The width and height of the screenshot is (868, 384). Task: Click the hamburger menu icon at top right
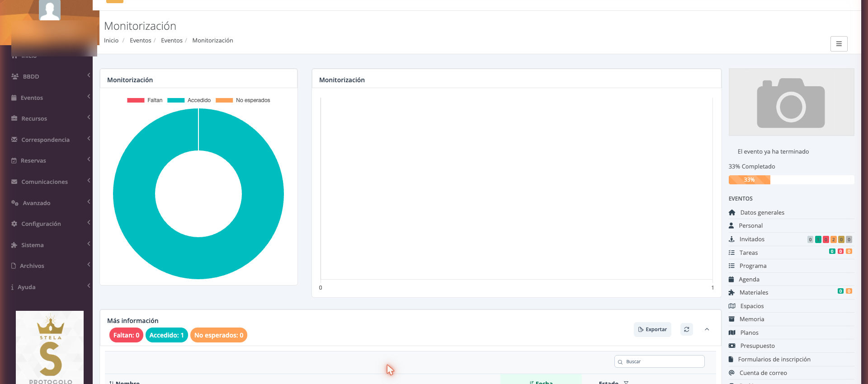(839, 44)
